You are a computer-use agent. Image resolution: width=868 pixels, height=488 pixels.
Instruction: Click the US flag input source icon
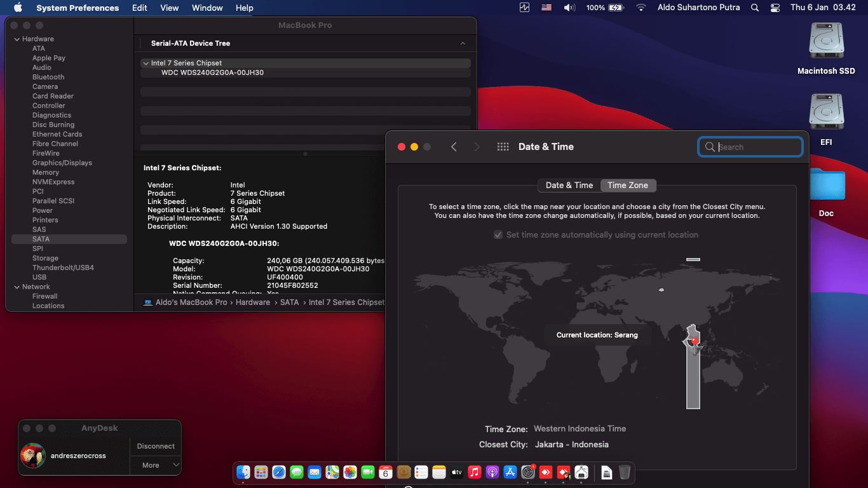[x=546, y=8]
